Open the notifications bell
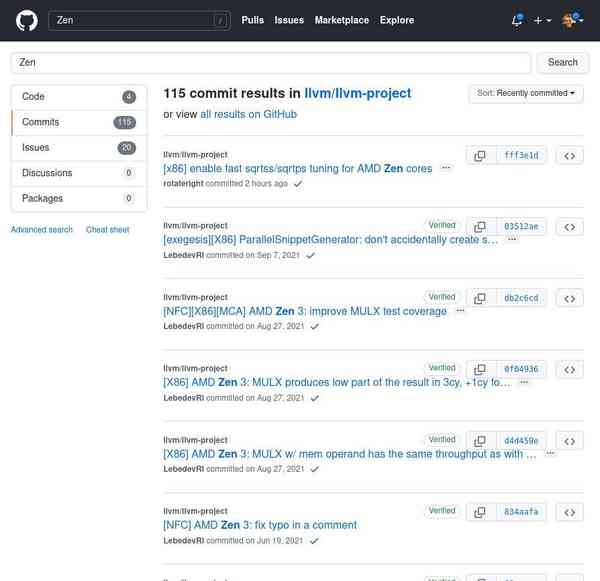The image size is (600, 581). [517, 20]
